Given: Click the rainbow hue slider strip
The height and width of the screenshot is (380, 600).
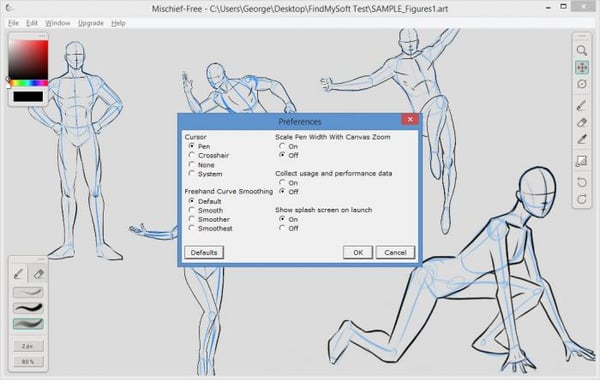Looking at the screenshot, I should 28,83.
